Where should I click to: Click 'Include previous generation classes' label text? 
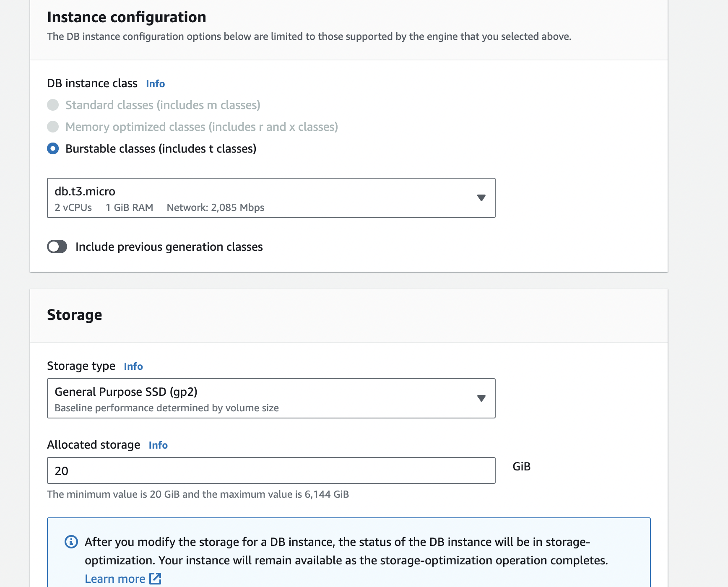(x=169, y=247)
